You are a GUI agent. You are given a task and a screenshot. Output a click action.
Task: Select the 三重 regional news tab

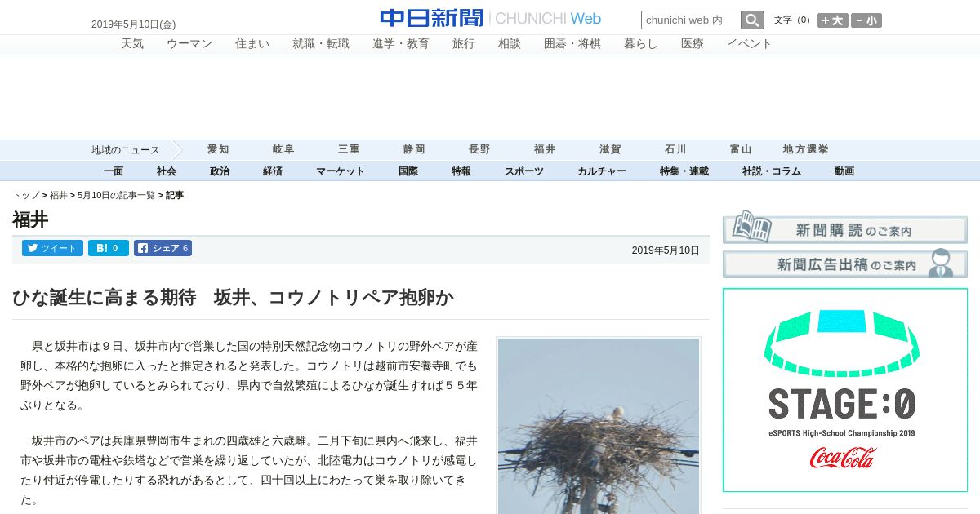click(x=349, y=150)
